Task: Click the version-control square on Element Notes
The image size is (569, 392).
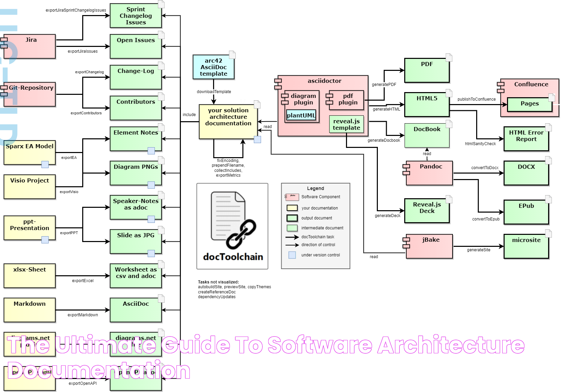Action: tap(151, 151)
